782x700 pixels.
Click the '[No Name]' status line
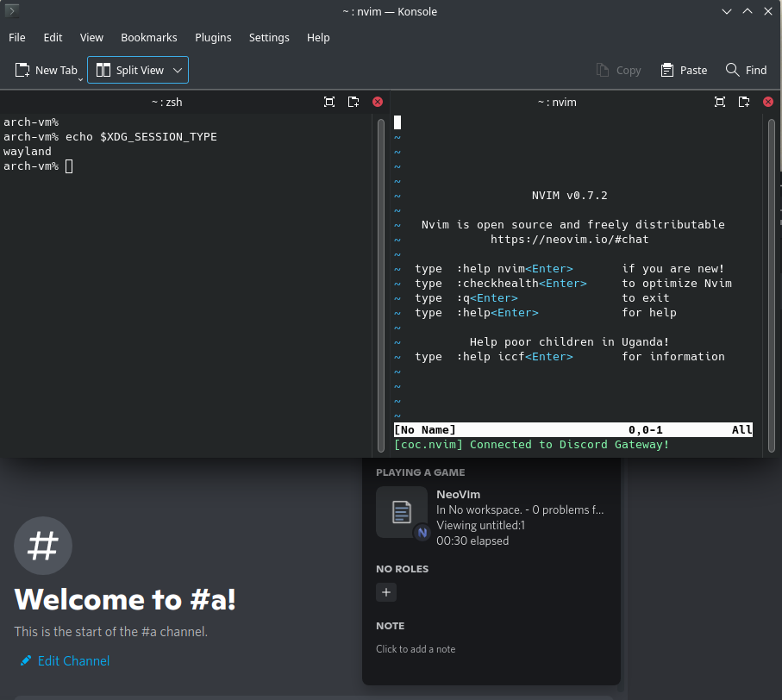tap(573, 430)
